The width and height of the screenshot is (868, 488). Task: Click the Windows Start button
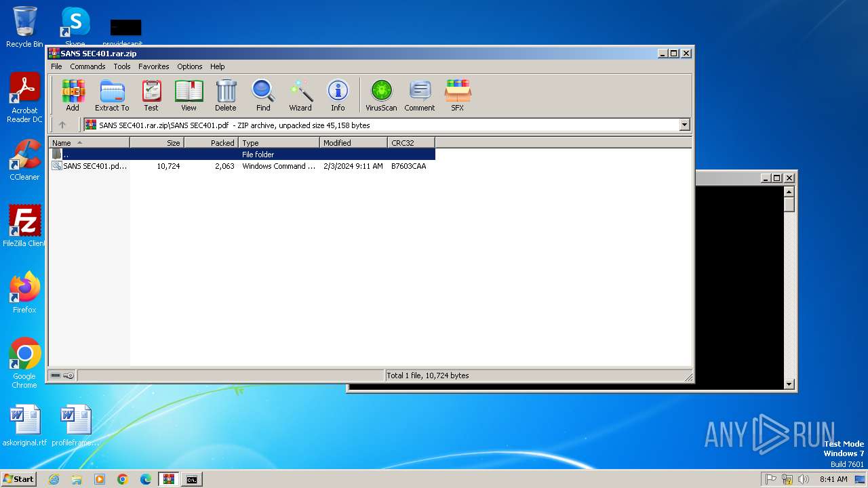click(18, 479)
